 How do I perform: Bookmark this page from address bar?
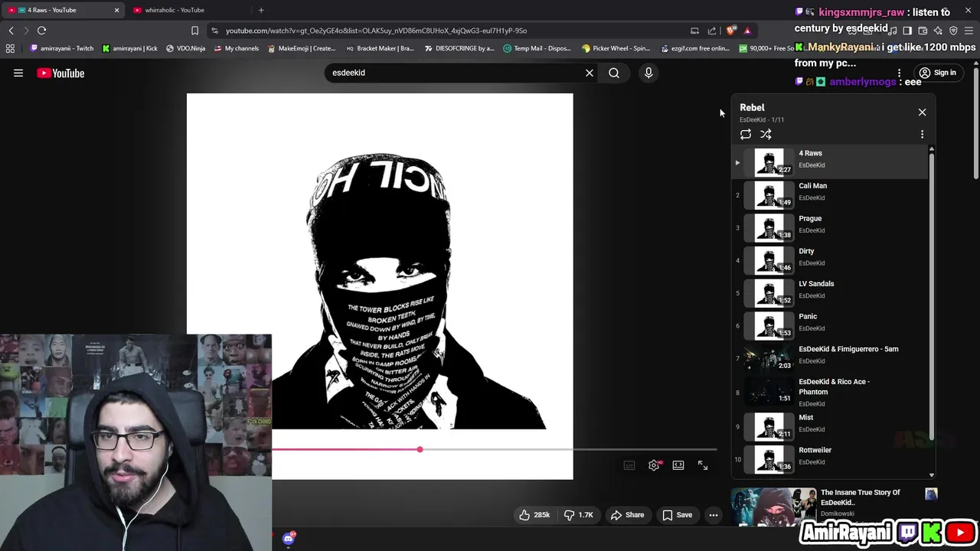(x=194, y=31)
